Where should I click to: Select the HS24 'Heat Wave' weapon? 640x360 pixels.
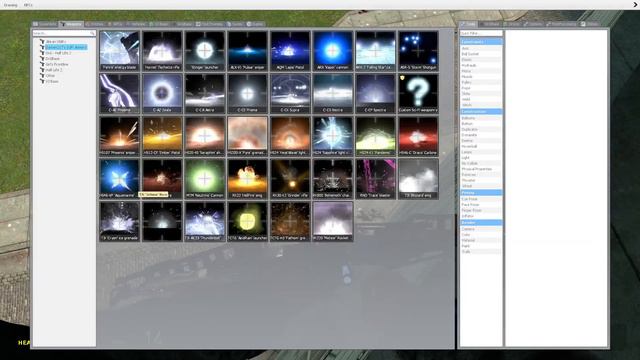coord(290,136)
